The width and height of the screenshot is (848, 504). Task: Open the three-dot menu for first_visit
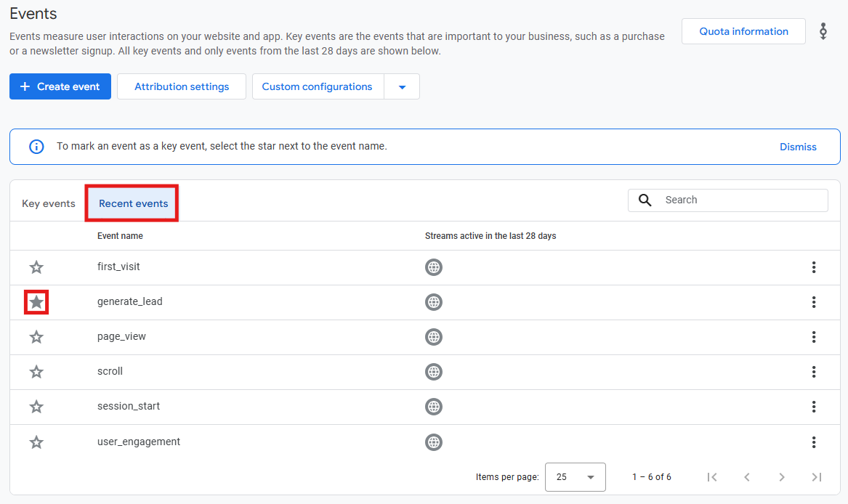point(813,267)
